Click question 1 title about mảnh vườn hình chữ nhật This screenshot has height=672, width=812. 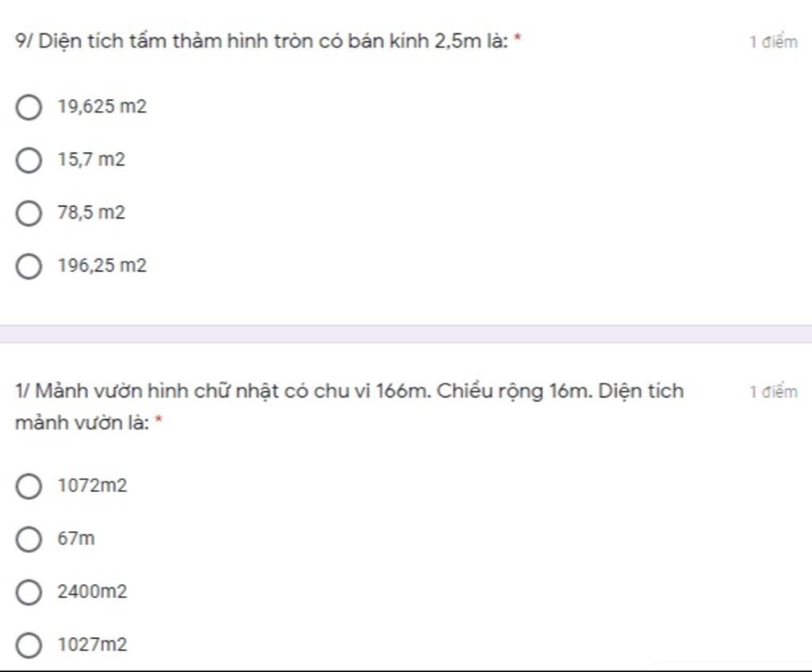pos(349,407)
